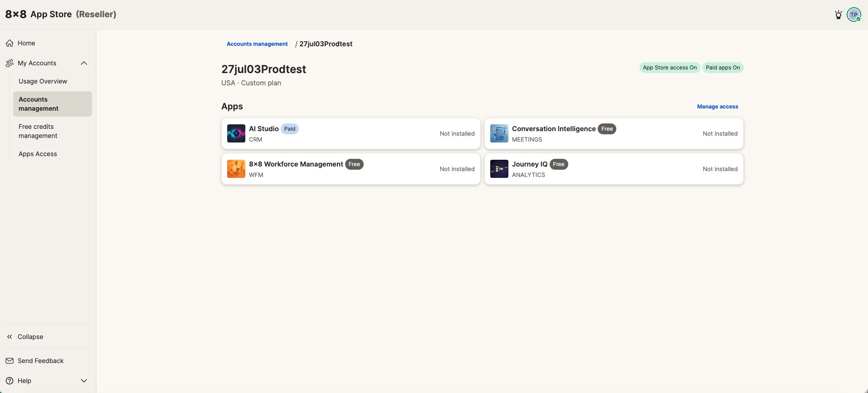Click the Free badge on Workforce Management

(354, 164)
